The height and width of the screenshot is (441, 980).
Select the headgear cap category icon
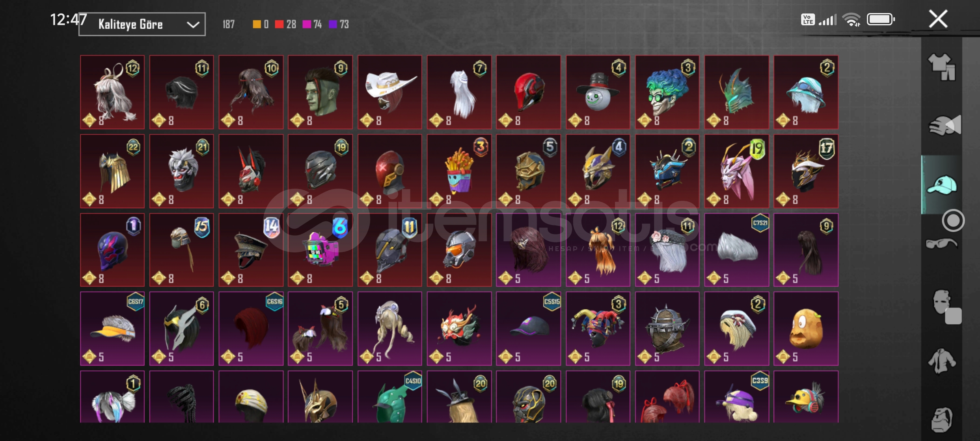(x=942, y=185)
